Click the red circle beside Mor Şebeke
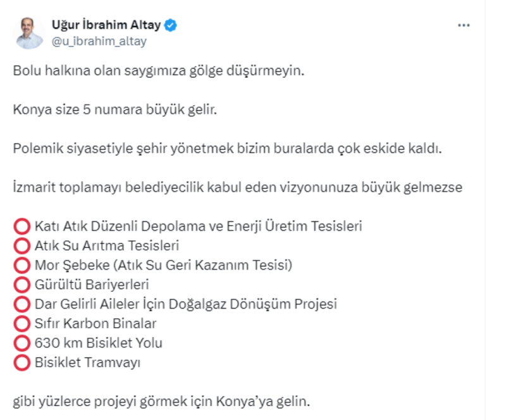 (x=22, y=264)
